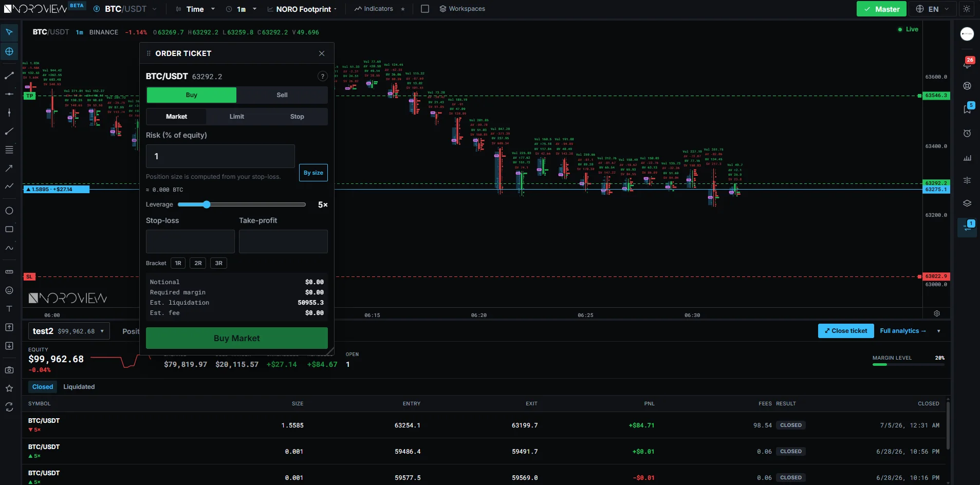
Task: Open the layers panel in right sidebar
Action: (967, 203)
